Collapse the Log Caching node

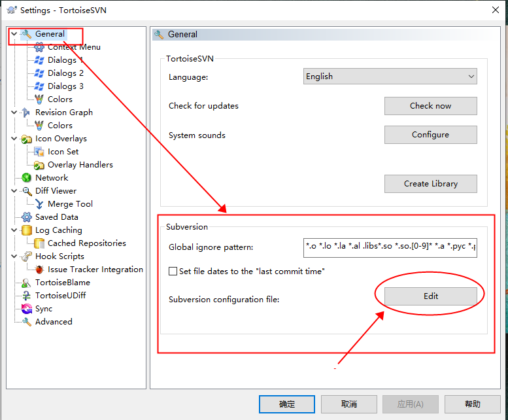coord(14,230)
